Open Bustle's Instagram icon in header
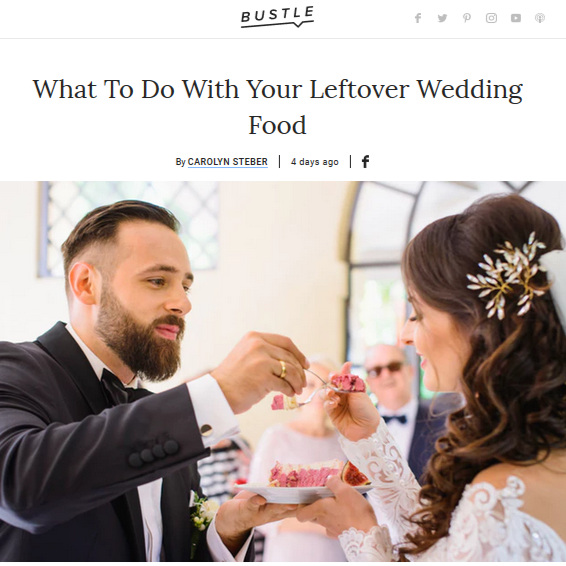566x566 pixels. click(491, 18)
